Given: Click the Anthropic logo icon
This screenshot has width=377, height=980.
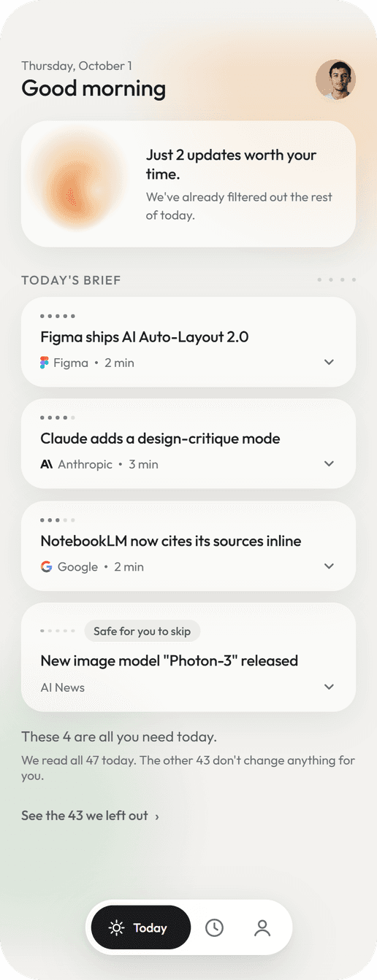Looking at the screenshot, I should point(46,464).
